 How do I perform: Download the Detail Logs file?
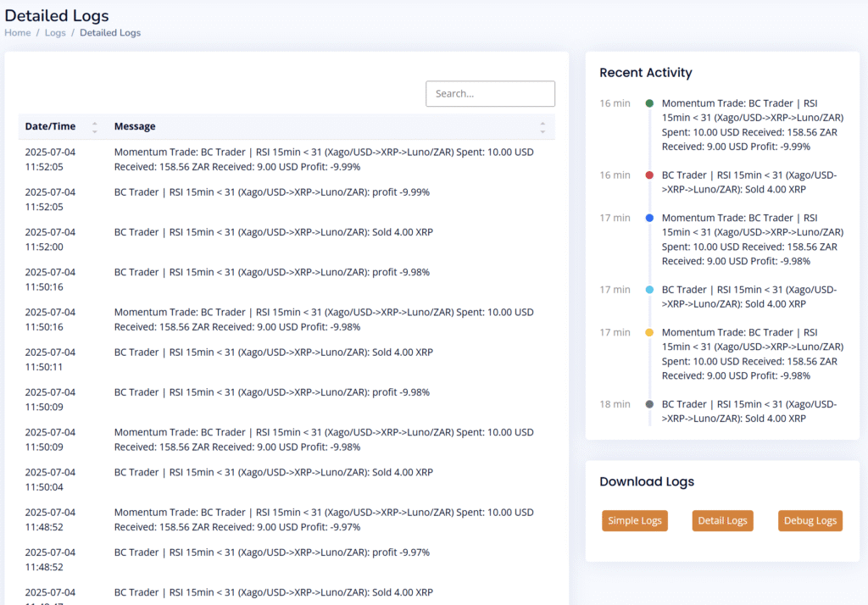tap(722, 521)
